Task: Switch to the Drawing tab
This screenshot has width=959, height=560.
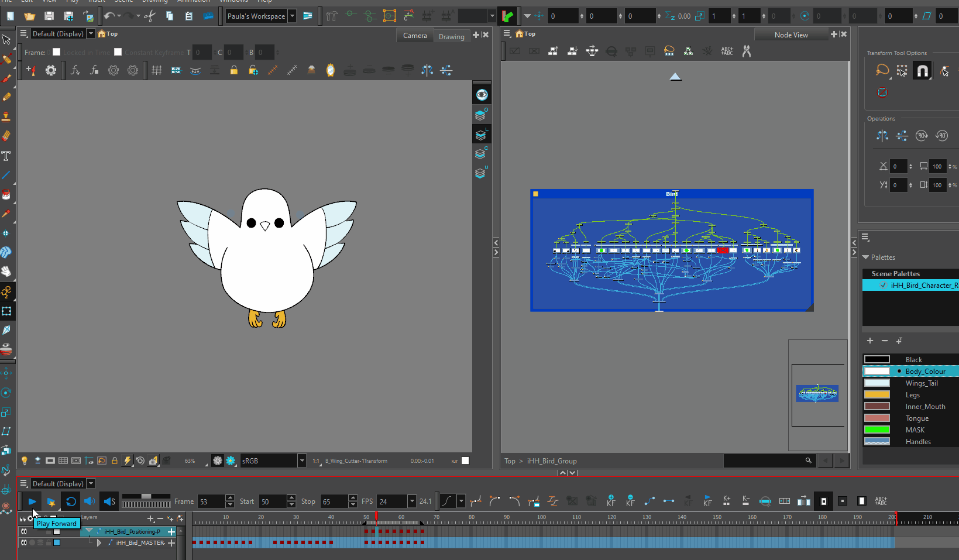Action: point(451,36)
